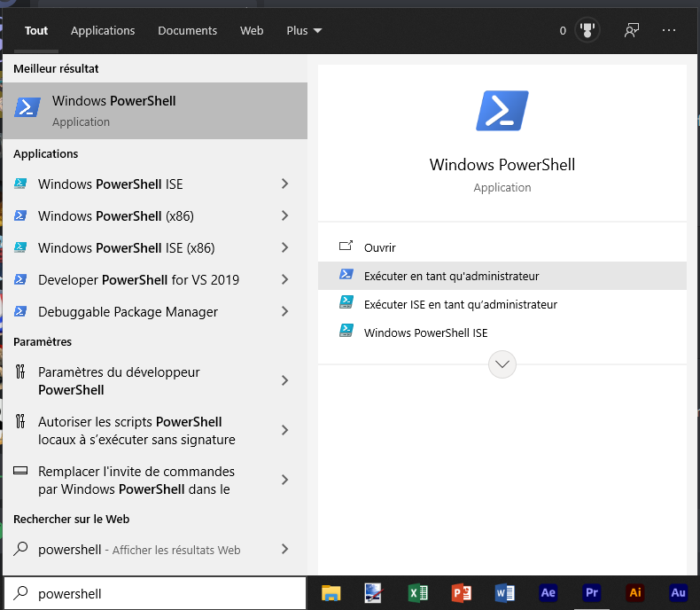This screenshot has height=610, width=700.
Task: Click keyboard icon beside Remplacer l'invite
Action: 20,471
